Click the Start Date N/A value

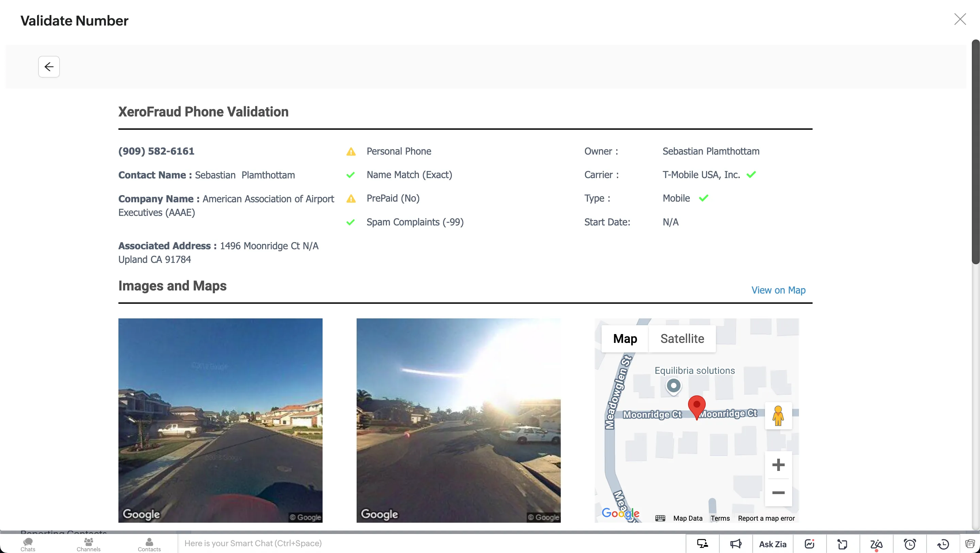(x=670, y=222)
